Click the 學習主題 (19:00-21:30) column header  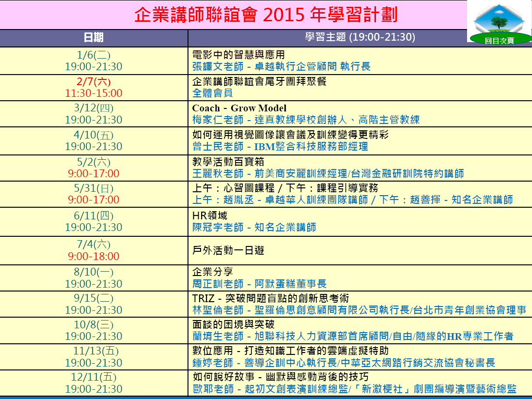click(360, 37)
